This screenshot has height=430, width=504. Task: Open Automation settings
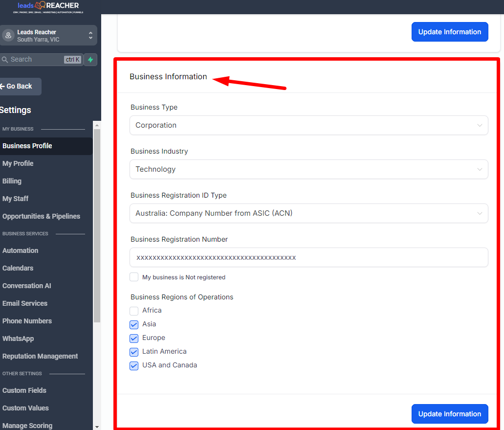20,250
